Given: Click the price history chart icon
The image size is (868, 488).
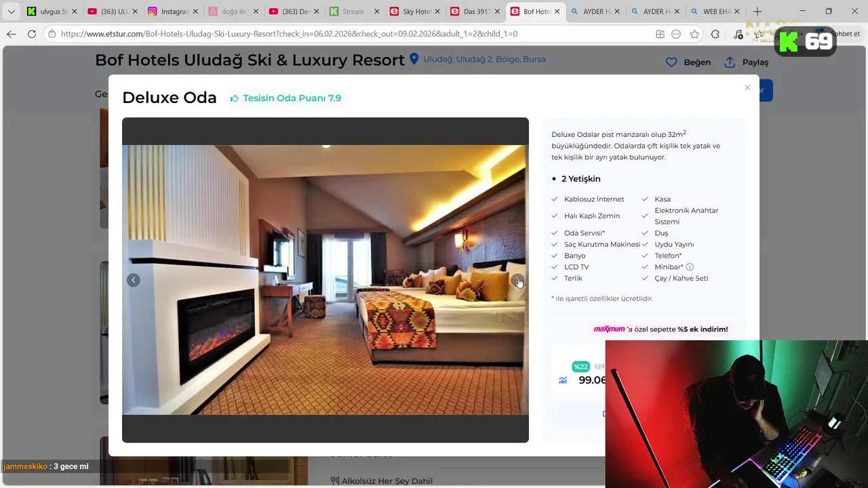Looking at the screenshot, I should coord(563,380).
